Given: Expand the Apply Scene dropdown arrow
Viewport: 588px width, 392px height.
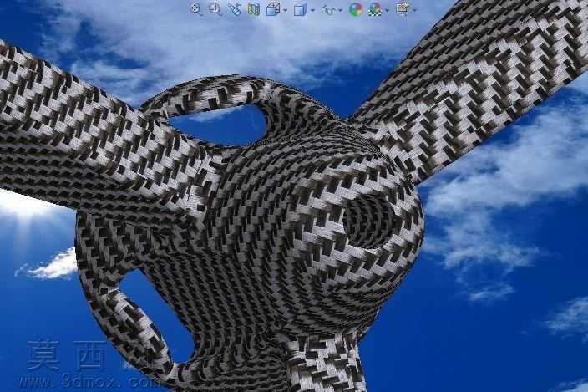Looking at the screenshot, I should pos(387,10).
